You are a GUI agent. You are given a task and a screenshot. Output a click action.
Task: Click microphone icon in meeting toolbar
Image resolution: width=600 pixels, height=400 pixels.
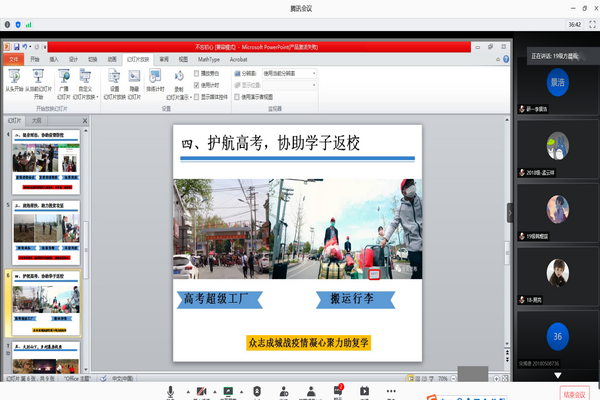pos(171,391)
